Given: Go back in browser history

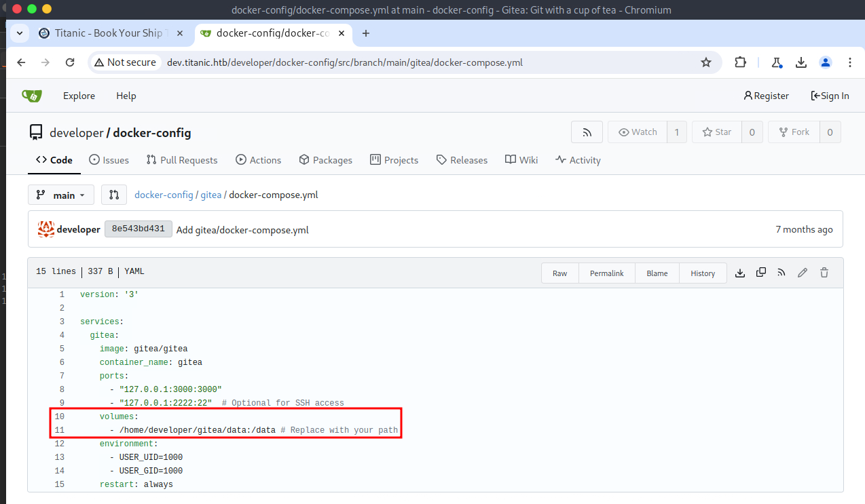Looking at the screenshot, I should pos(21,62).
